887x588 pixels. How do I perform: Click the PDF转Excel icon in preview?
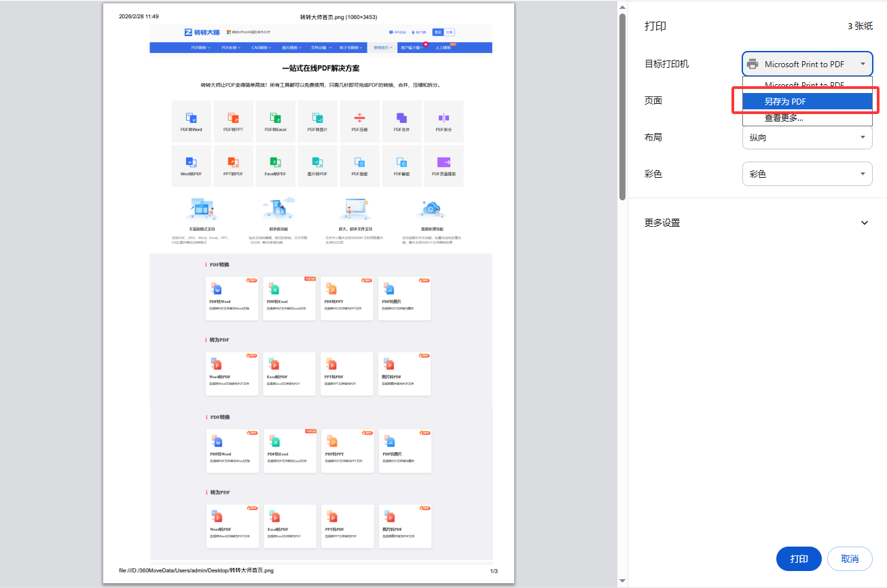coord(275,118)
